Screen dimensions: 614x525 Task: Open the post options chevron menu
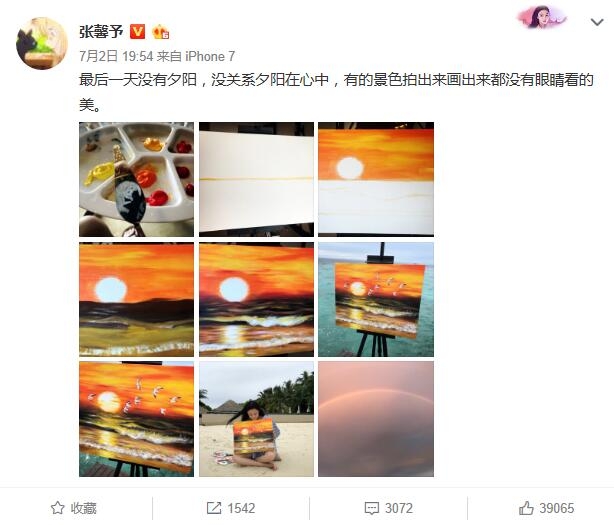pyautogui.click(x=597, y=22)
